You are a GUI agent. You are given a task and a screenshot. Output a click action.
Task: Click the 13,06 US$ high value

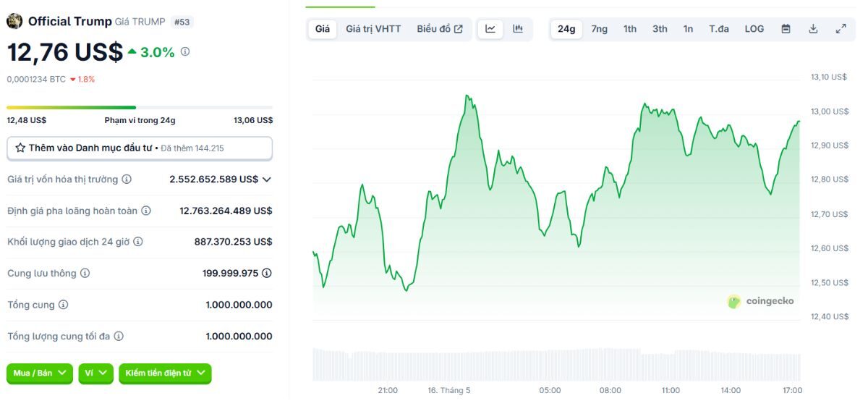click(253, 120)
